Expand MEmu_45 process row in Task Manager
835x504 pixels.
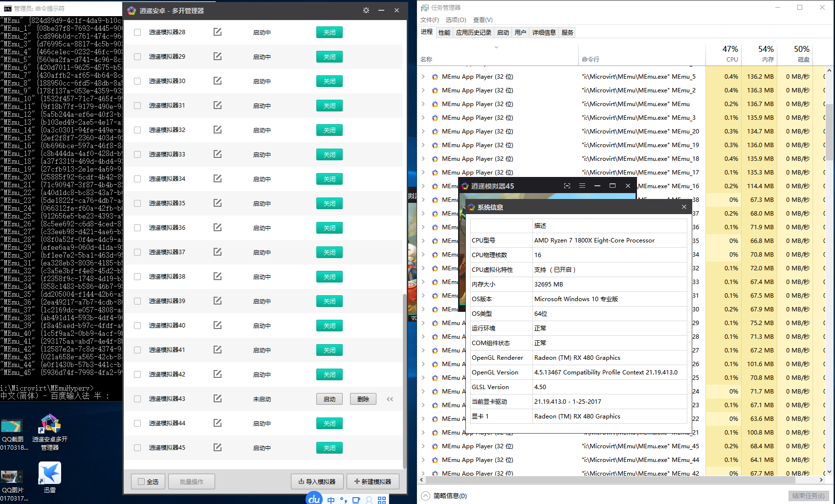click(x=423, y=446)
